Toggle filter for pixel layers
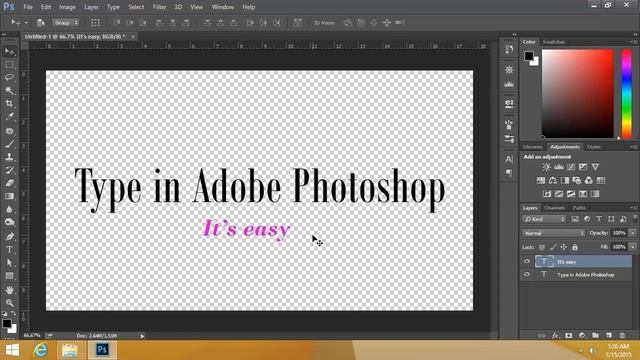The height and width of the screenshot is (360, 640). pos(575,219)
